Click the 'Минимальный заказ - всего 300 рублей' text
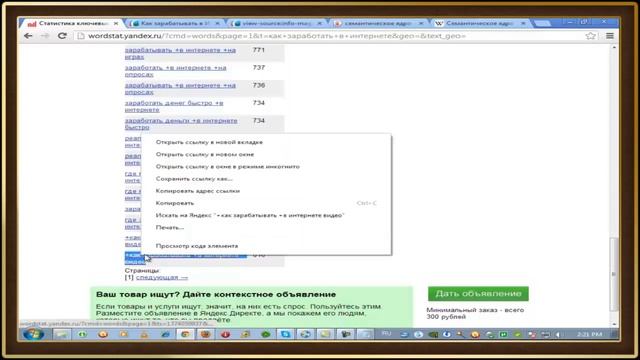640x360 pixels. click(475, 313)
